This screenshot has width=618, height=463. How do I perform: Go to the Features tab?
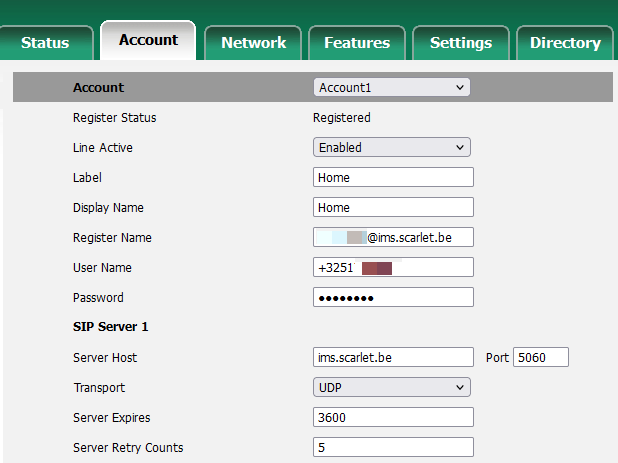[357, 43]
